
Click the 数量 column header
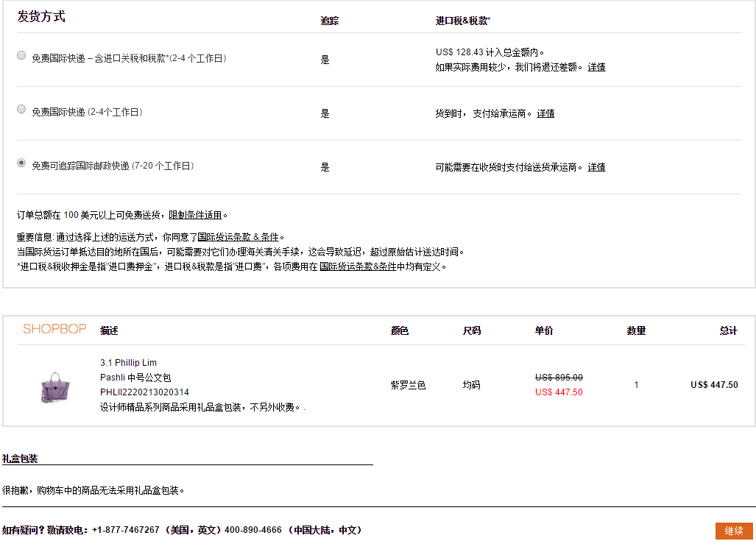click(636, 330)
